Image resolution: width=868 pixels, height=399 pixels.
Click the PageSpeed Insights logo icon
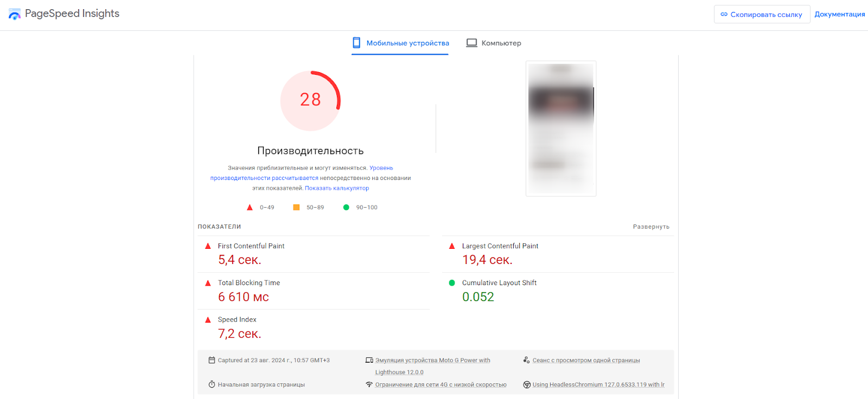click(x=15, y=14)
